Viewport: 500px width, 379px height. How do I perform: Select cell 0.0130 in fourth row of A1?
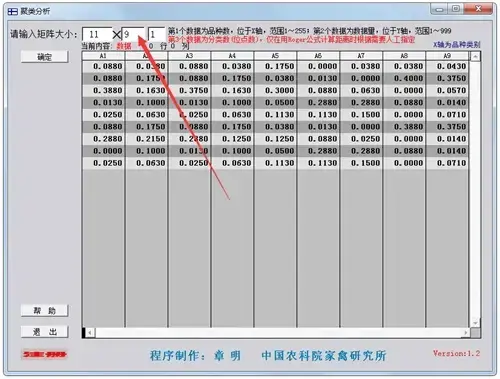coord(103,102)
